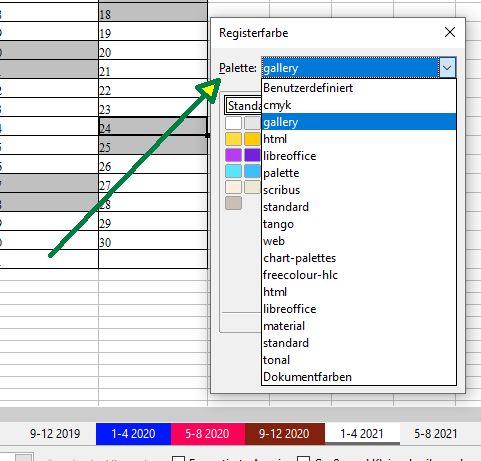Select the cell containing 19
481x461 pixels.
(153, 31)
